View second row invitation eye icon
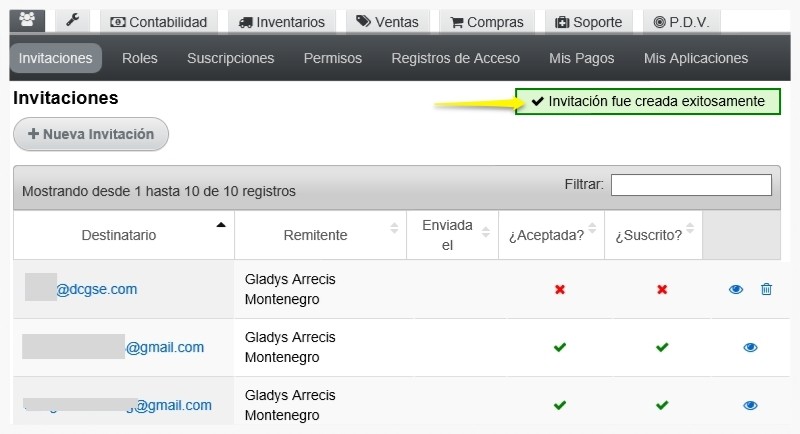This screenshot has width=800, height=434. 750,348
